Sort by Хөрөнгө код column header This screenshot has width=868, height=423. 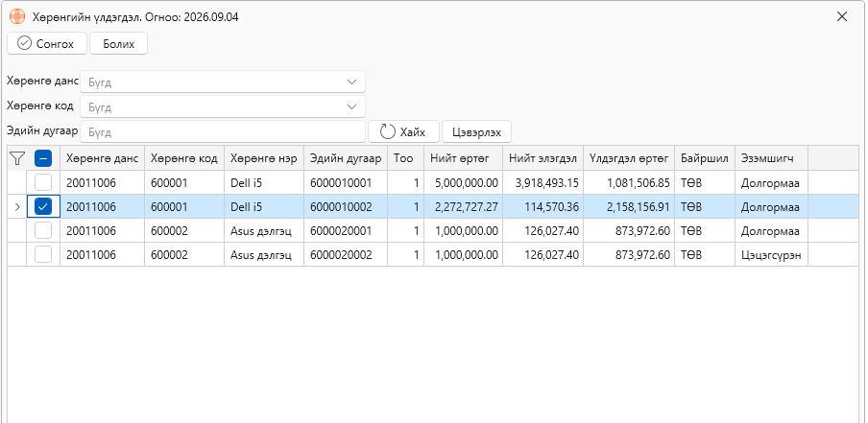click(184, 158)
